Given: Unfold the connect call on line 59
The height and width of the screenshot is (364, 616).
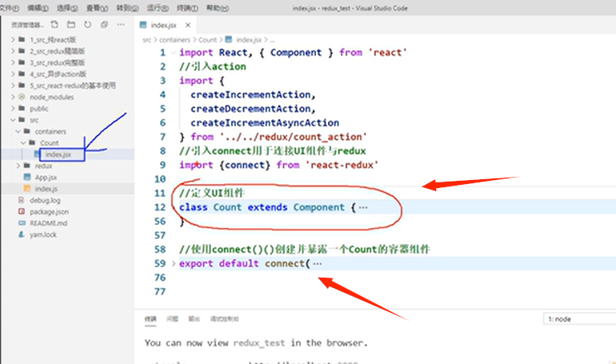Looking at the screenshot, I should tap(174, 263).
